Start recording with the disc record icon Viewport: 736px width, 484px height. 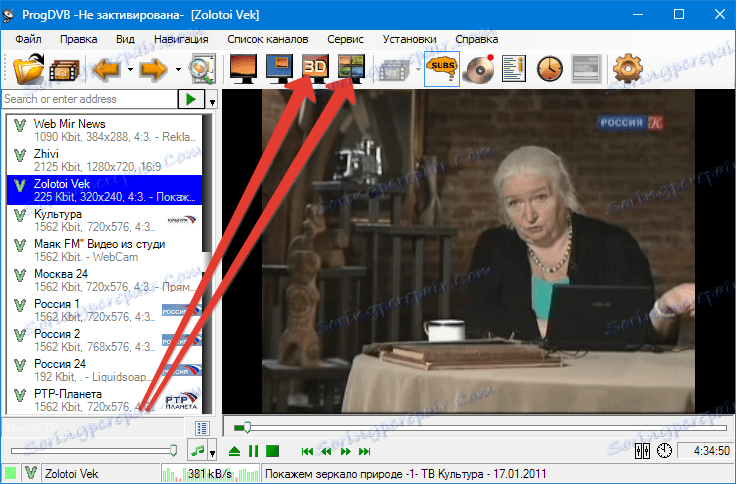pyautogui.click(x=478, y=69)
